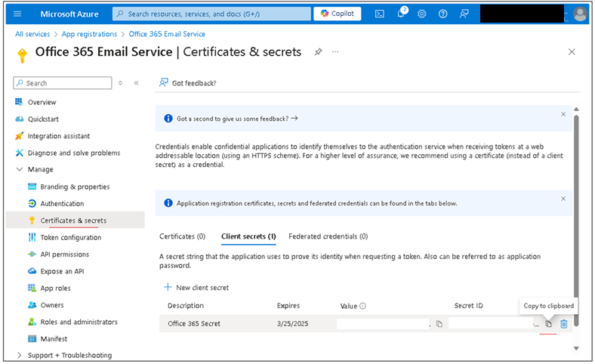Open the feedback link in blue banner
The width and height of the screenshot is (595, 364).
[237, 119]
